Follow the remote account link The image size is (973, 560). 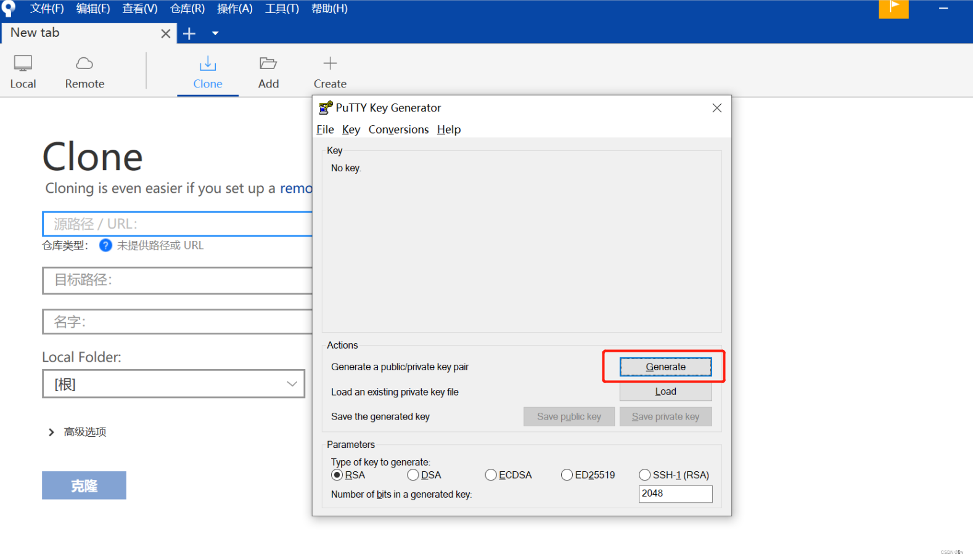tap(297, 189)
